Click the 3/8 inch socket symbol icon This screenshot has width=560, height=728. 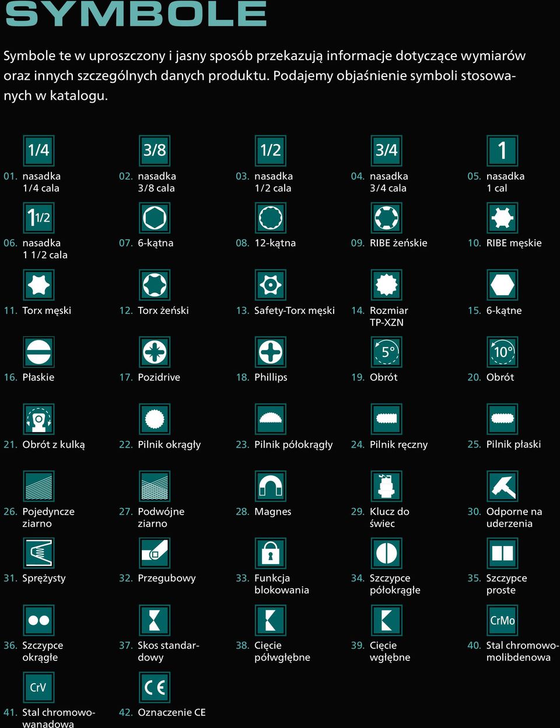pos(155,150)
